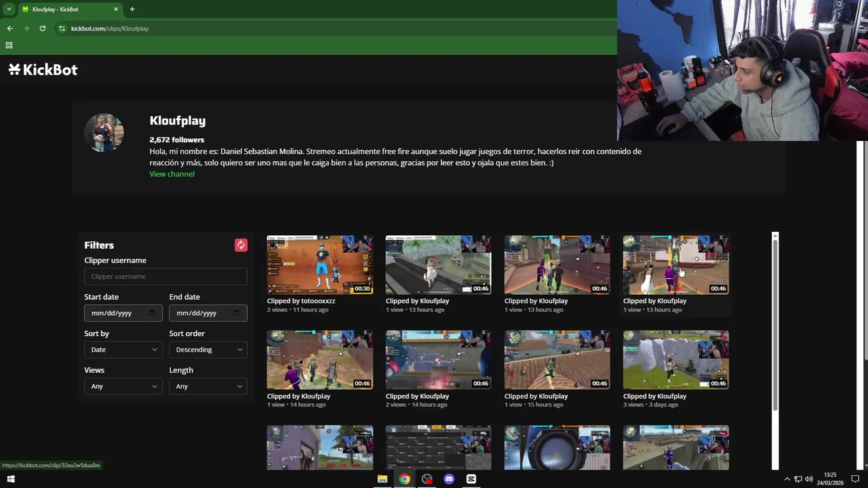Screen dimensions: 868x488
Task: Click the Clipper username input field
Action: click(165, 277)
